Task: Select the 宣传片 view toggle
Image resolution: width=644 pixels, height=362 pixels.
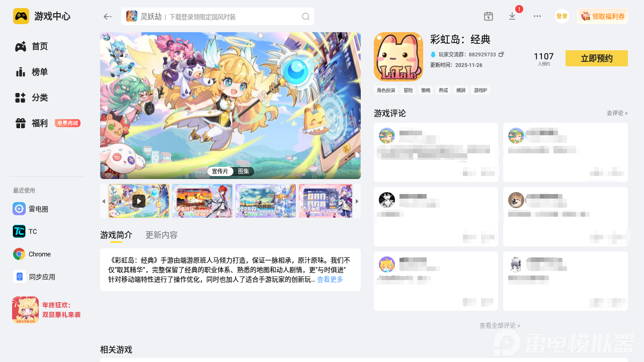Action: tap(220, 171)
